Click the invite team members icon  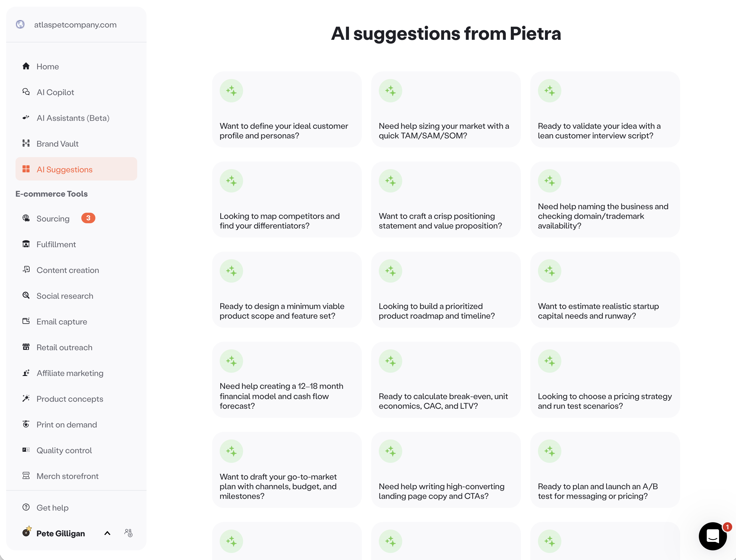(x=128, y=533)
